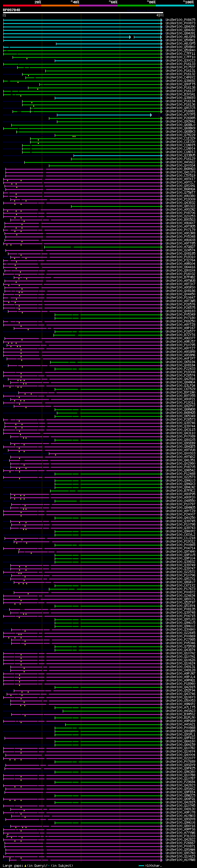Open hit UniRef100_A8JGP8

[180, 37]
